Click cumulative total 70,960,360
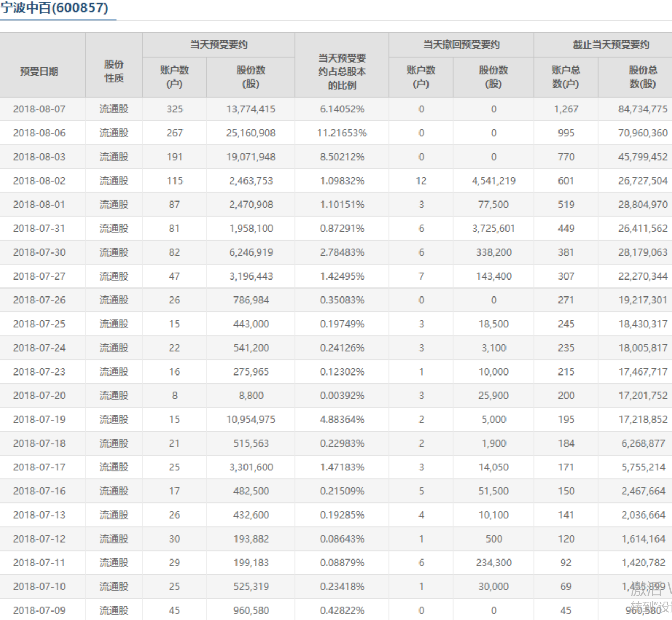 click(643, 133)
